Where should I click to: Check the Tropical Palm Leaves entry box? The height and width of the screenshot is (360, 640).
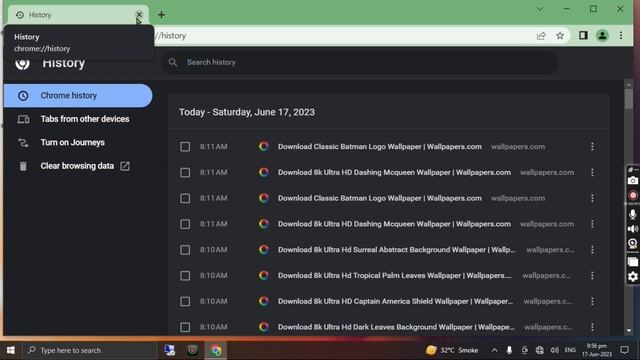point(185,276)
